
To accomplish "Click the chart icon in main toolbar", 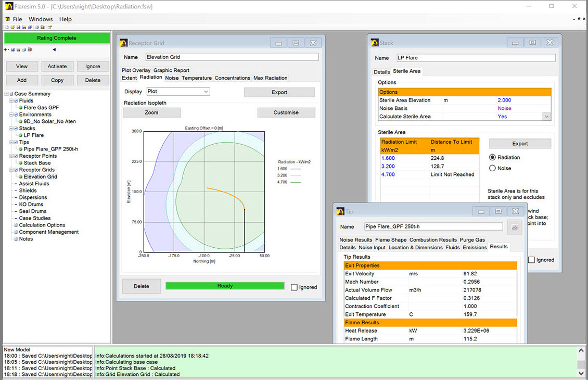I will click(x=42, y=28).
